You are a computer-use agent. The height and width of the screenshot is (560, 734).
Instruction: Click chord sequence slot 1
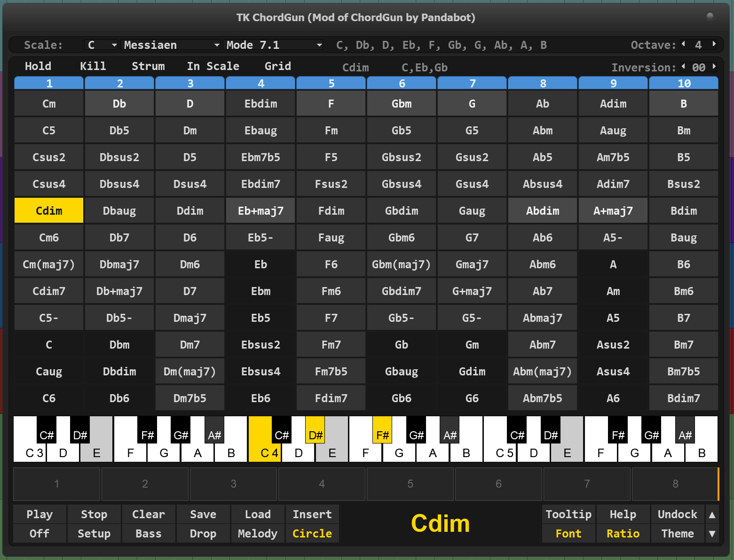(x=56, y=484)
